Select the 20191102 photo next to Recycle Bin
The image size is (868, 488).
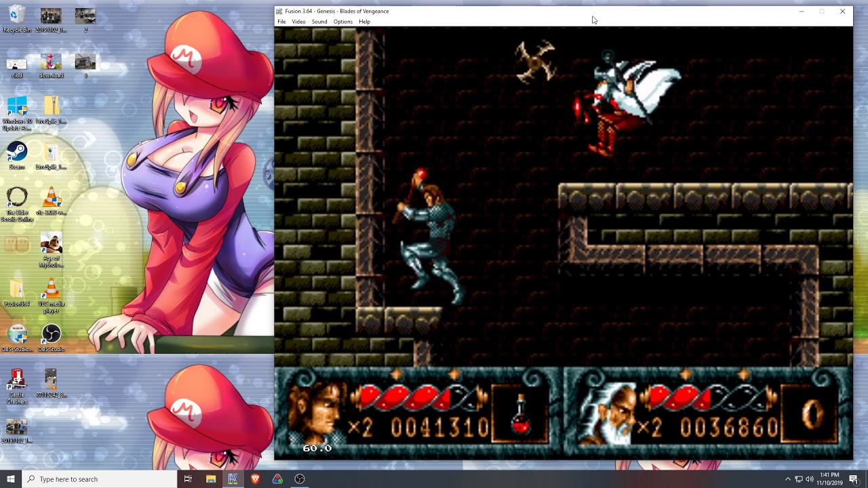pyautogui.click(x=51, y=20)
